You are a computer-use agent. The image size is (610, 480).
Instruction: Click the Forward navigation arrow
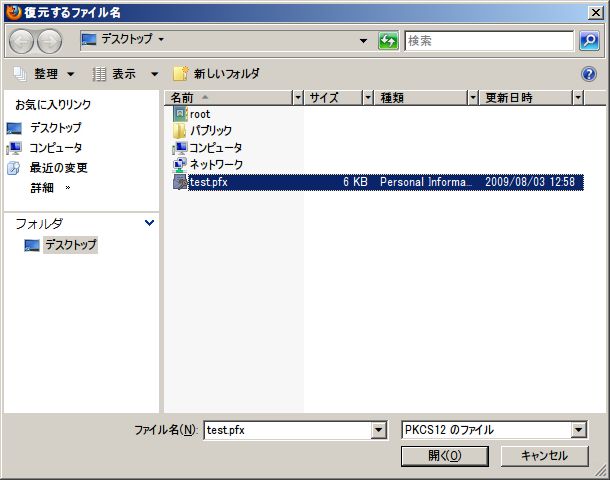point(49,41)
